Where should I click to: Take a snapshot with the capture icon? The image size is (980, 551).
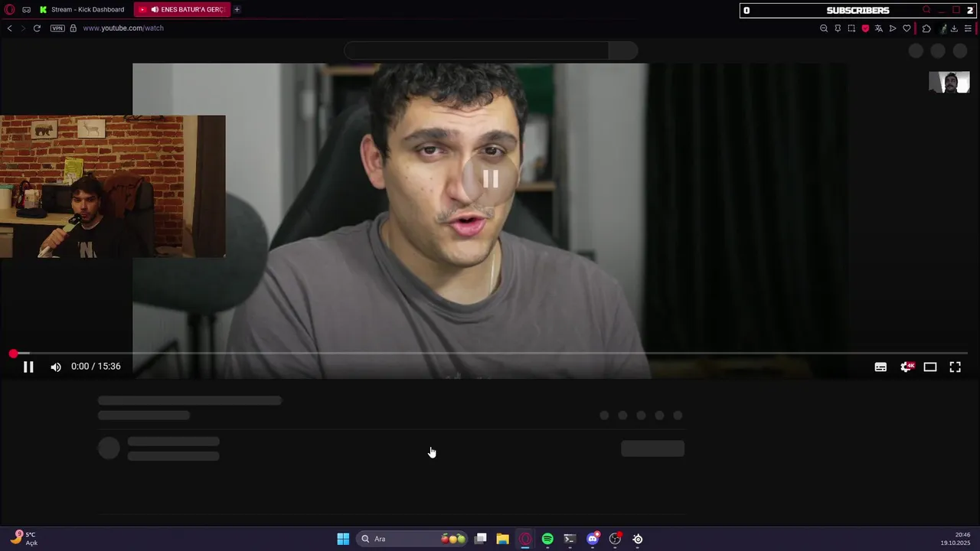click(x=851, y=28)
